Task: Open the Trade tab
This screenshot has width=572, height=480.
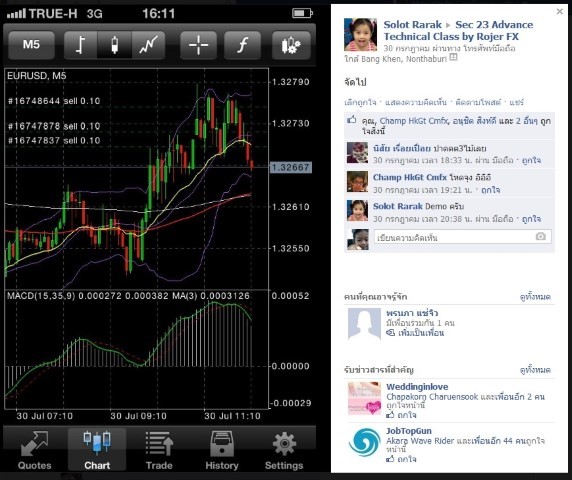Action: 159,450
